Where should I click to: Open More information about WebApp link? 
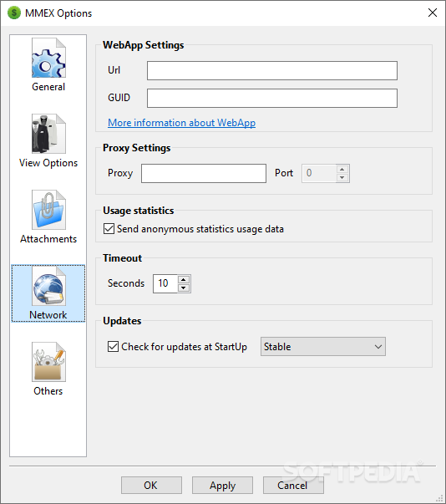coord(181,123)
